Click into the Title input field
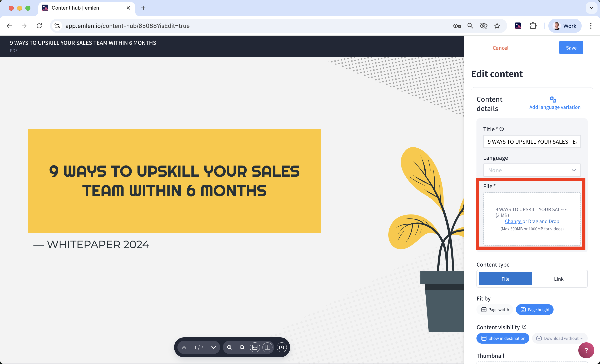The height and width of the screenshot is (364, 600). coord(532,142)
